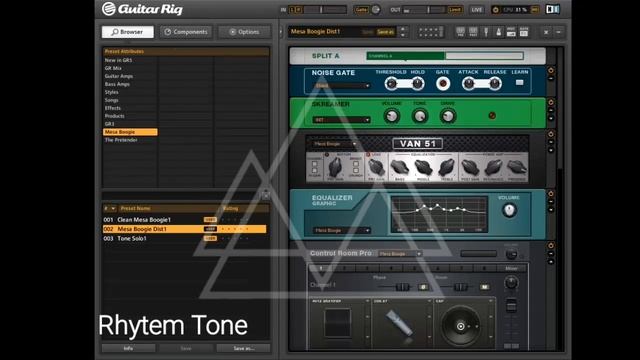Click the Guitar Rig logo
The image size is (640, 360).
[142, 9]
